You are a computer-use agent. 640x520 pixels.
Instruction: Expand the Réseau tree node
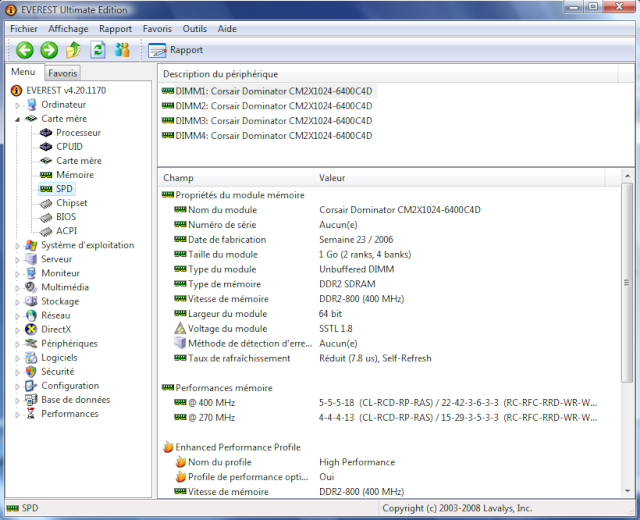point(17,316)
